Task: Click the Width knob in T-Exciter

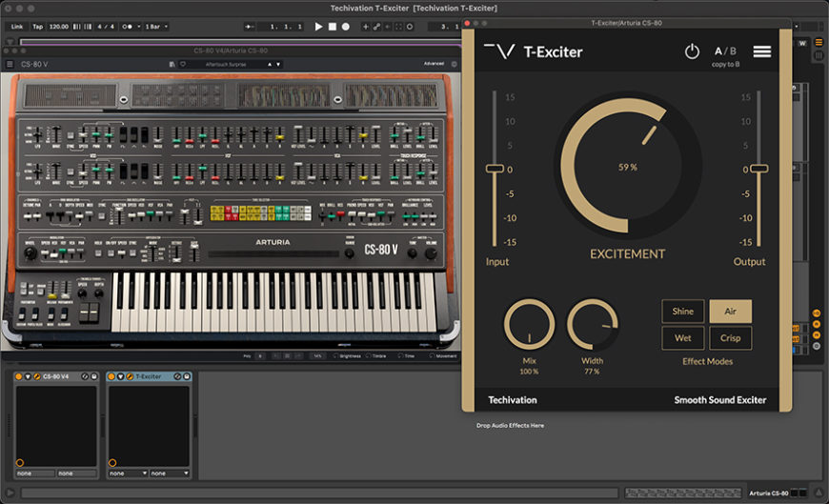Action: (592, 324)
